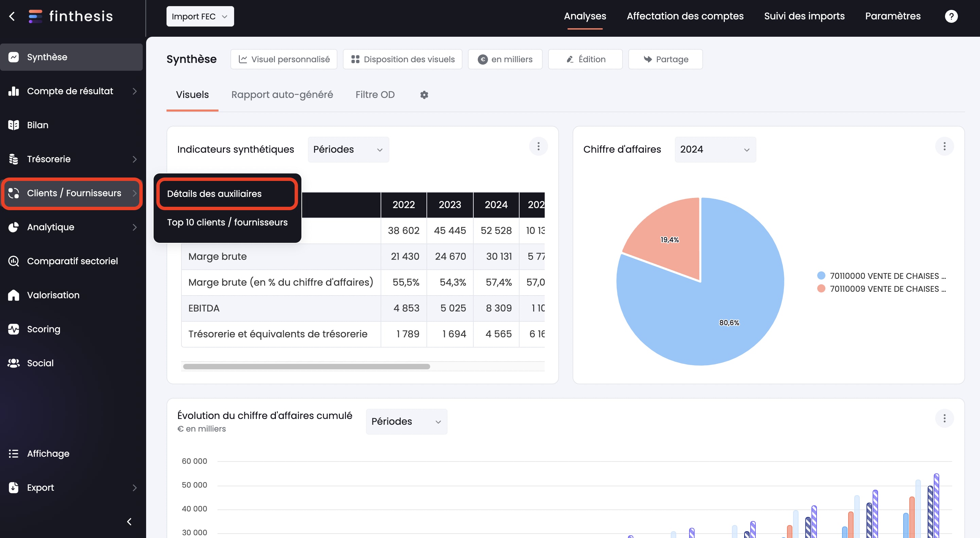Screen dimensions: 980x538
Task: Open Comparatif sectoriel in sidebar
Action: [71, 261]
